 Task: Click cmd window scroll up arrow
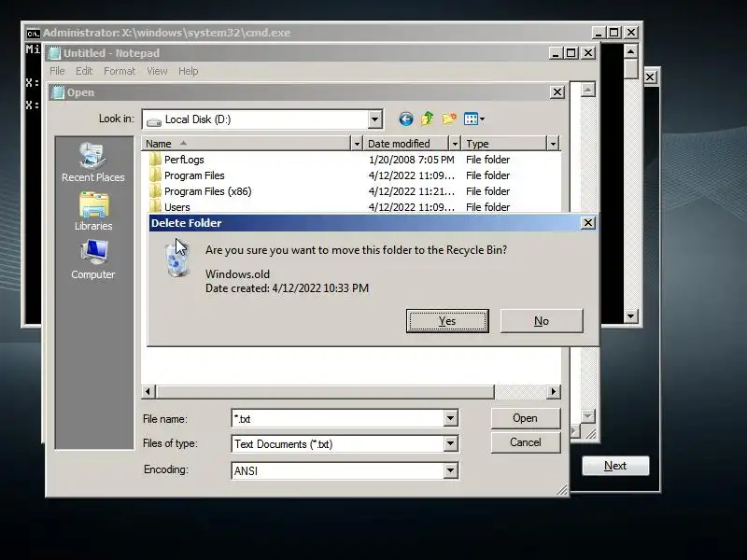[630, 51]
